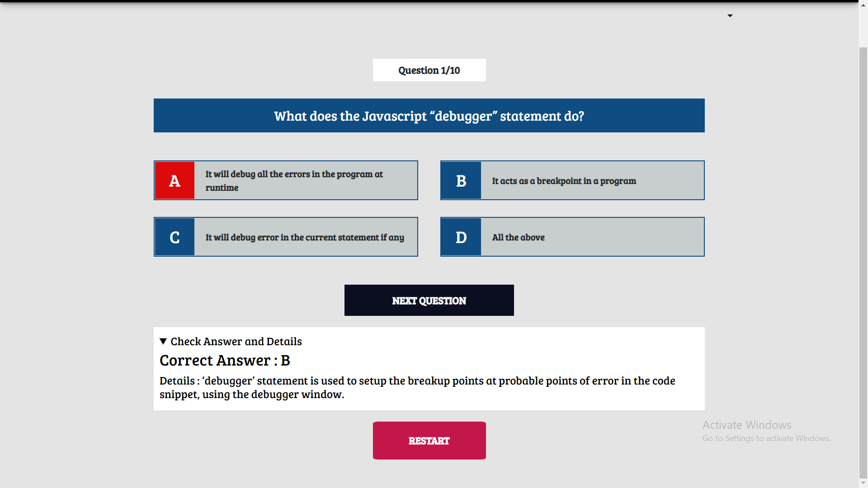Image resolution: width=868 pixels, height=488 pixels.
Task: Advance using the NEXT QUESTION button
Action: point(429,300)
